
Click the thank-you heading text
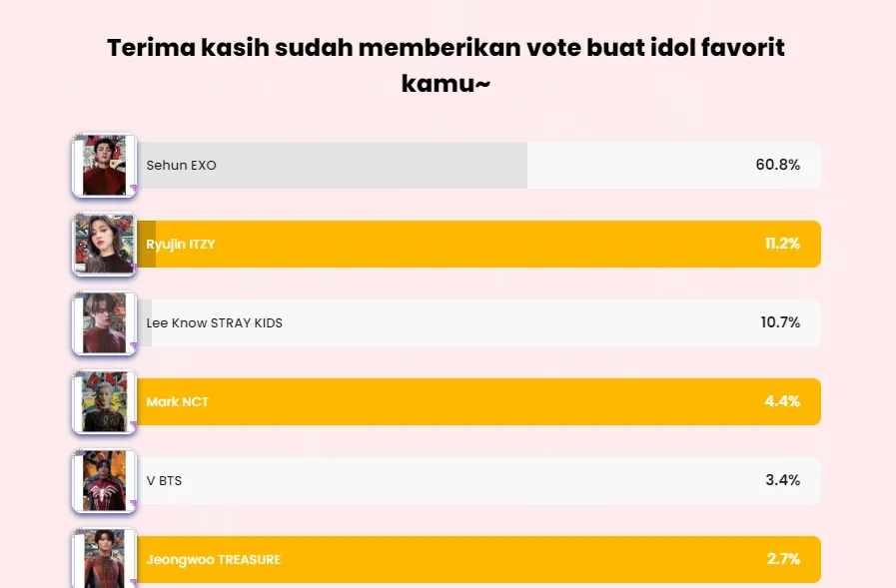point(446,65)
